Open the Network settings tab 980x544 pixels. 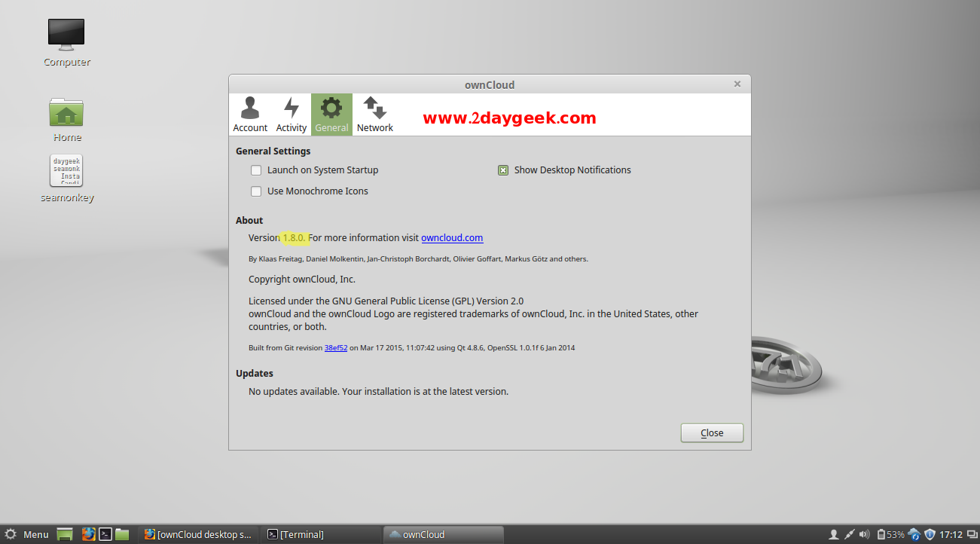pos(374,115)
